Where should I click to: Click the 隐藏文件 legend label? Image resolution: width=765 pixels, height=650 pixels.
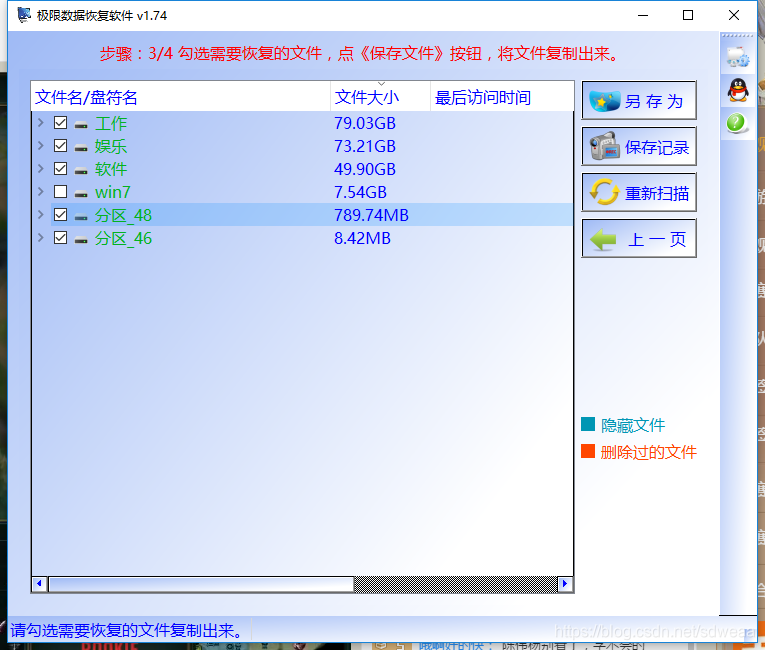click(633, 425)
